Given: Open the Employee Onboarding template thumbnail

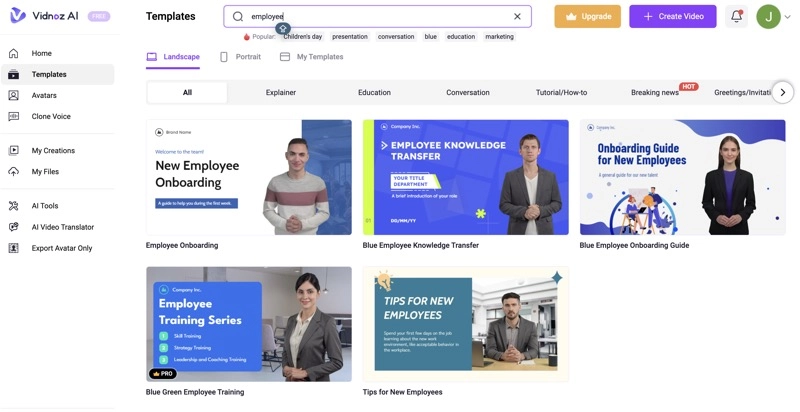Looking at the screenshot, I should click(x=249, y=177).
